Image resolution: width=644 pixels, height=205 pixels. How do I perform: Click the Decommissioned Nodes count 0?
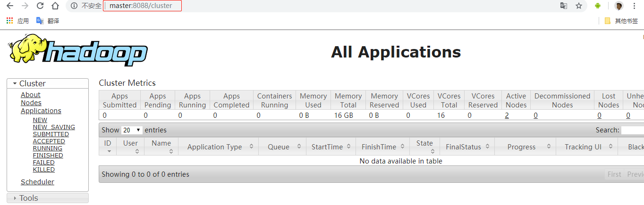pyautogui.click(x=535, y=115)
